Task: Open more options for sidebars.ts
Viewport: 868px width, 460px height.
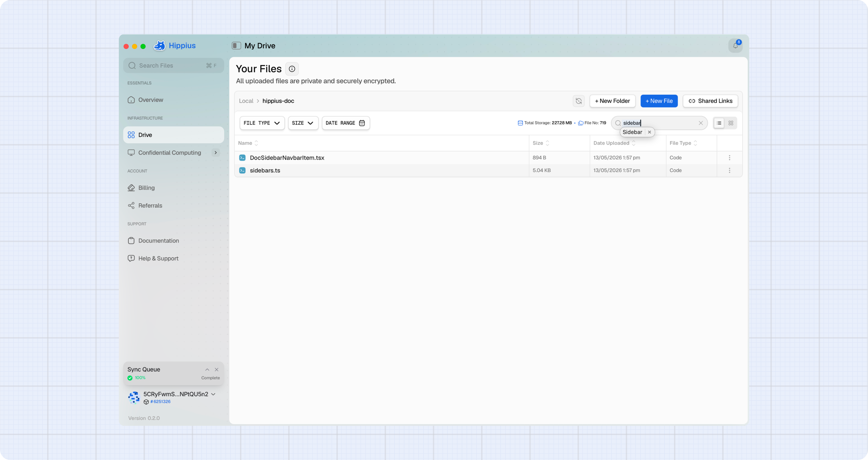Action: point(729,171)
